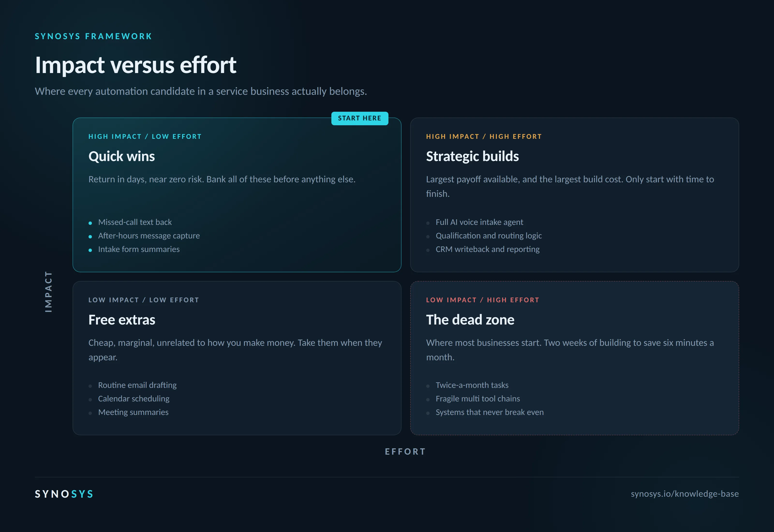This screenshot has height=532, width=774.
Task: Click the EFFORT axis label
Action: [x=405, y=452]
